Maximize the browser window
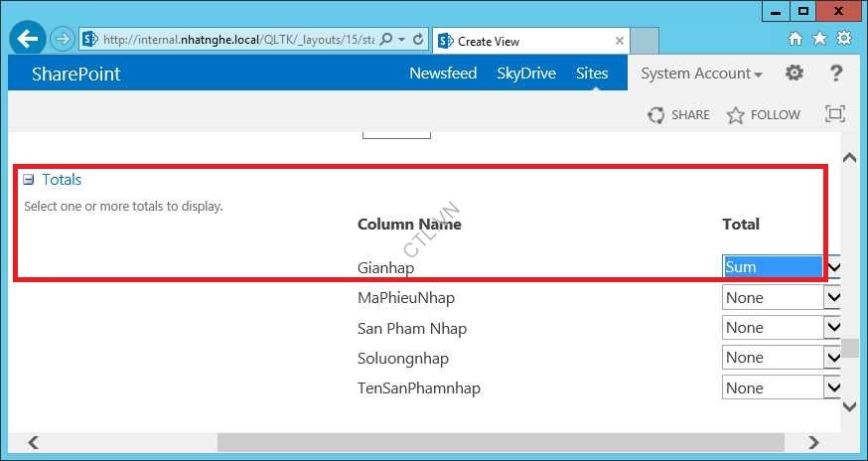Viewport: 868px width, 461px height. click(x=803, y=11)
